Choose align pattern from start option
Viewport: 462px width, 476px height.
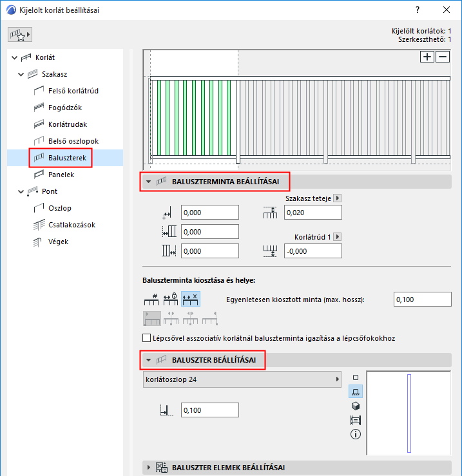152,318
